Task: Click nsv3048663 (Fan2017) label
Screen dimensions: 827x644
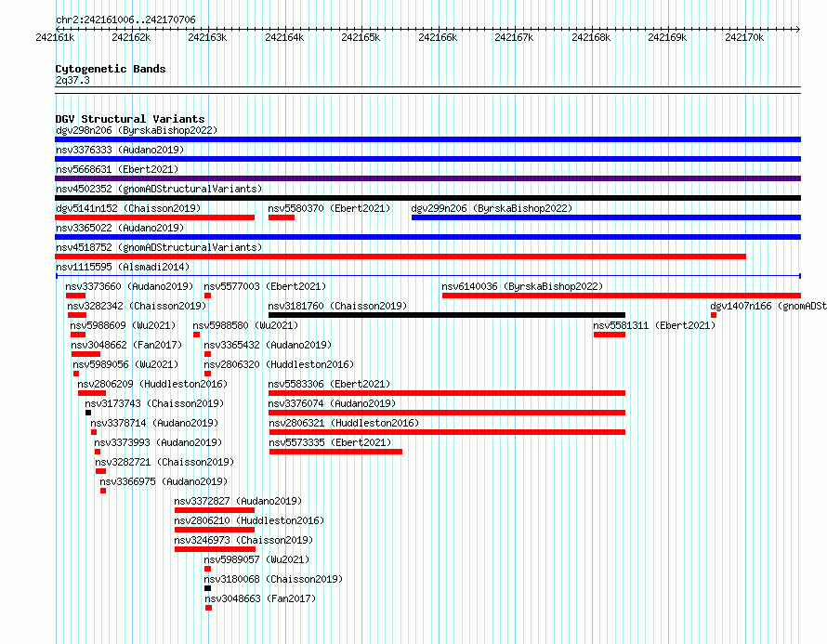Action: [260, 598]
